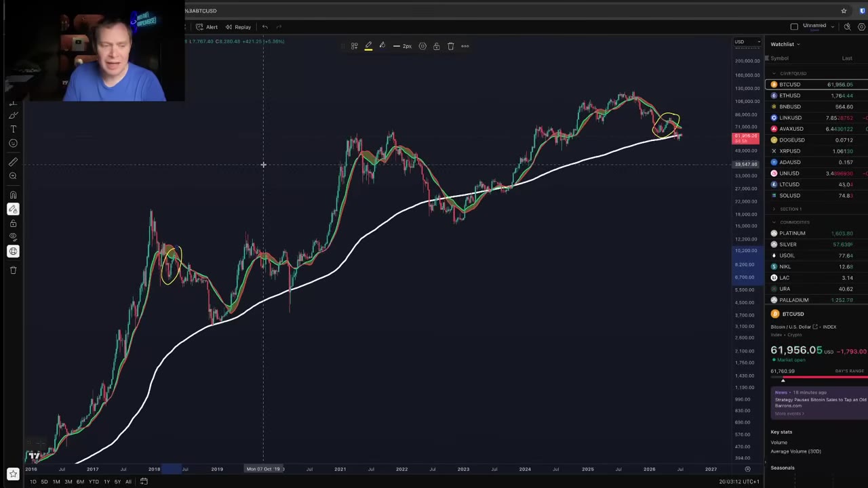Open more options in floating drawing toolbar
The image size is (868, 488).
pyautogui.click(x=465, y=46)
